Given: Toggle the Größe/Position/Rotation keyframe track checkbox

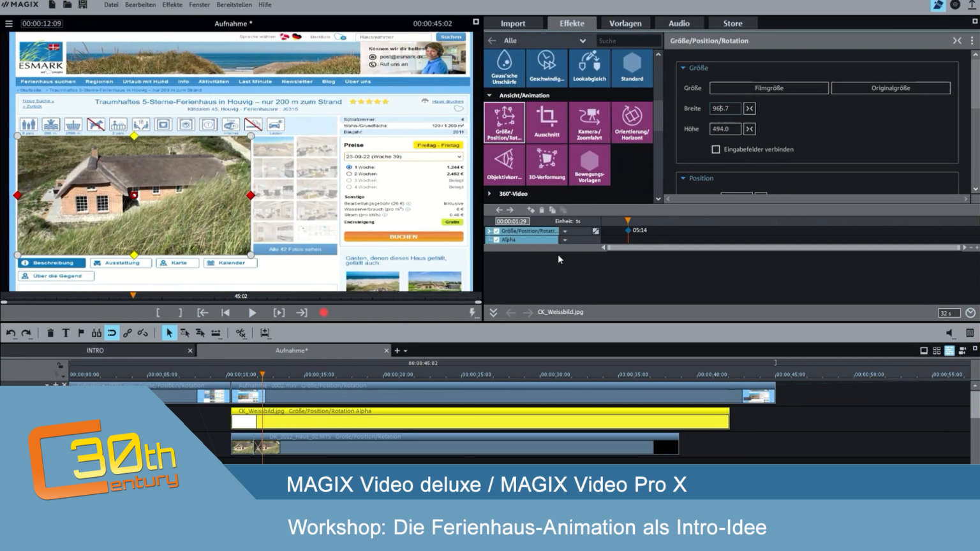Looking at the screenshot, I should [496, 231].
